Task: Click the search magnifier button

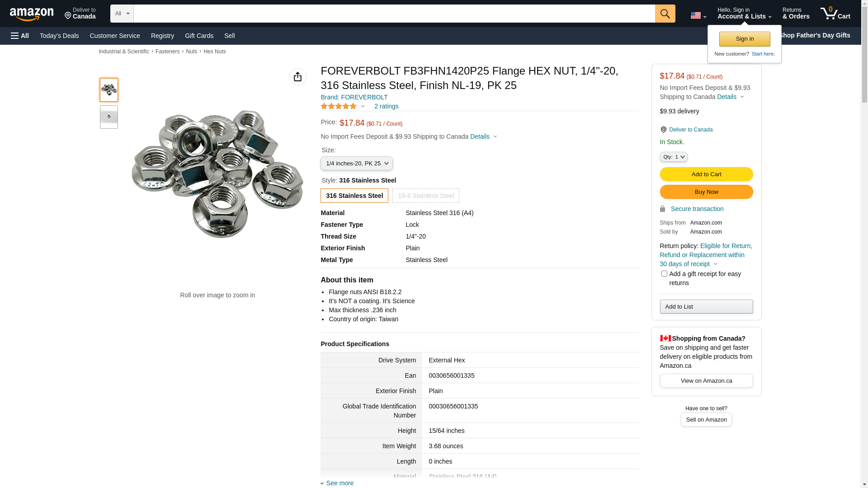Action: click(665, 14)
